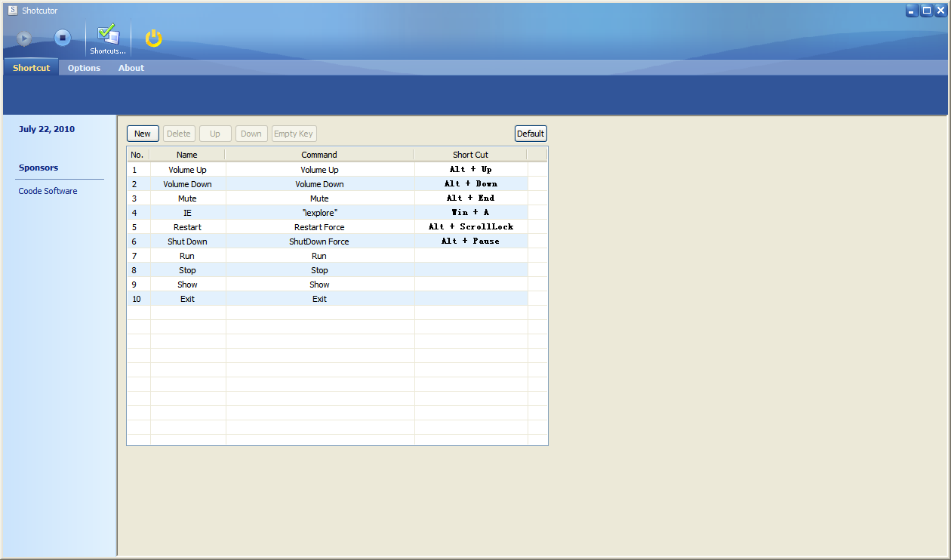Click the ShutDown Force command cell
Image resolution: width=951 pixels, height=560 pixels.
coord(320,242)
